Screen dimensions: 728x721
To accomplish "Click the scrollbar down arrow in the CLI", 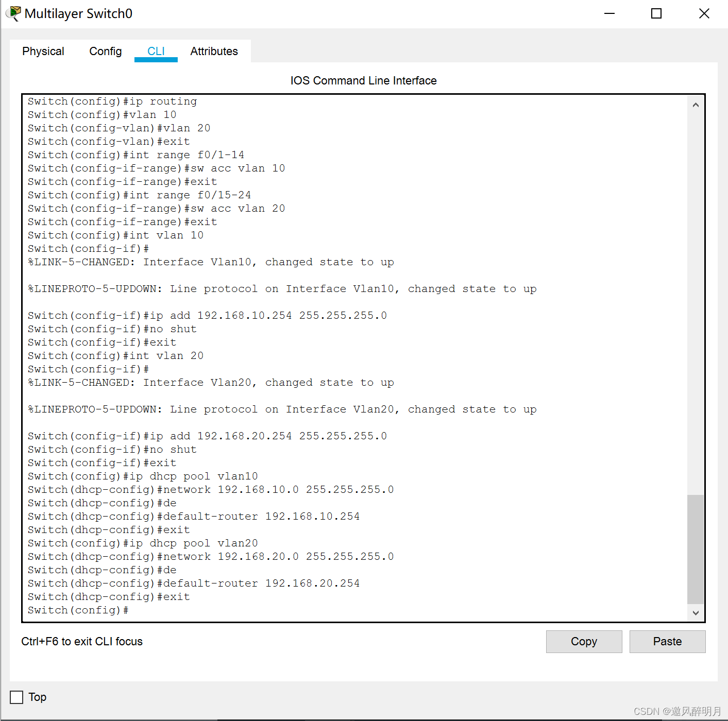I will [696, 613].
